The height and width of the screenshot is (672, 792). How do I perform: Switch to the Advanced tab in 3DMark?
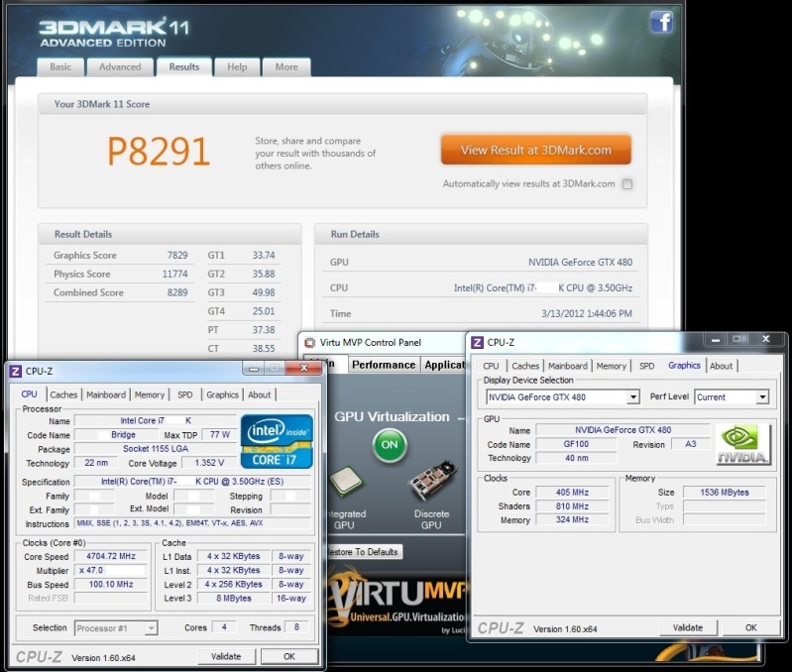coord(120,67)
